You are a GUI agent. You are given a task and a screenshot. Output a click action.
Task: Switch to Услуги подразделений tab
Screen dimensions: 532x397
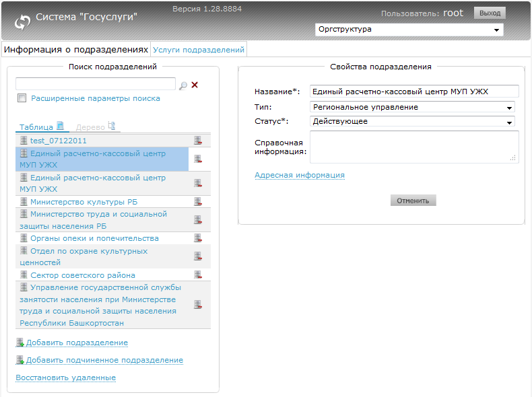tap(199, 50)
